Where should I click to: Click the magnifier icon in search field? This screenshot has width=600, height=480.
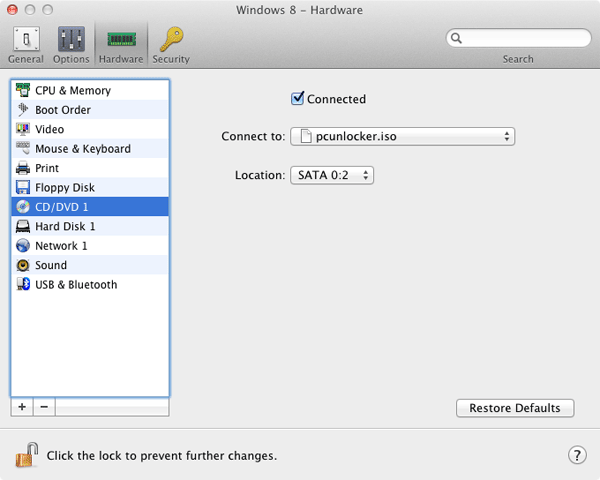(456, 38)
